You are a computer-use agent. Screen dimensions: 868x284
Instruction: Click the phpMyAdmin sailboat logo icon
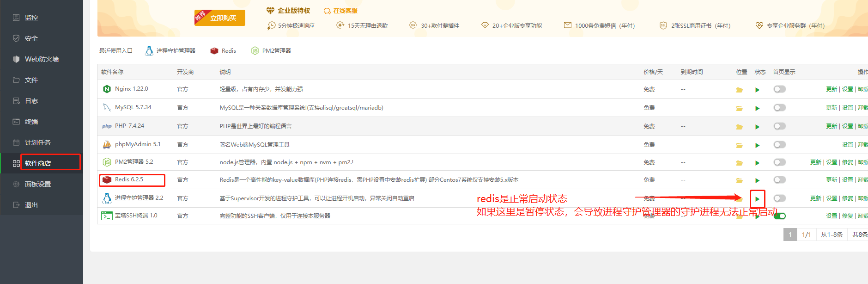pyautogui.click(x=107, y=144)
